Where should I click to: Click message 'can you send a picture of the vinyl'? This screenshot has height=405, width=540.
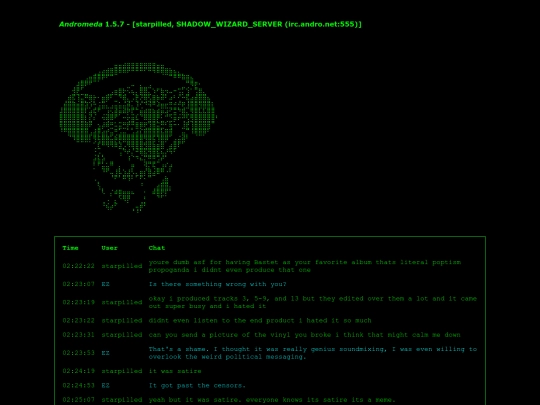(x=304, y=335)
